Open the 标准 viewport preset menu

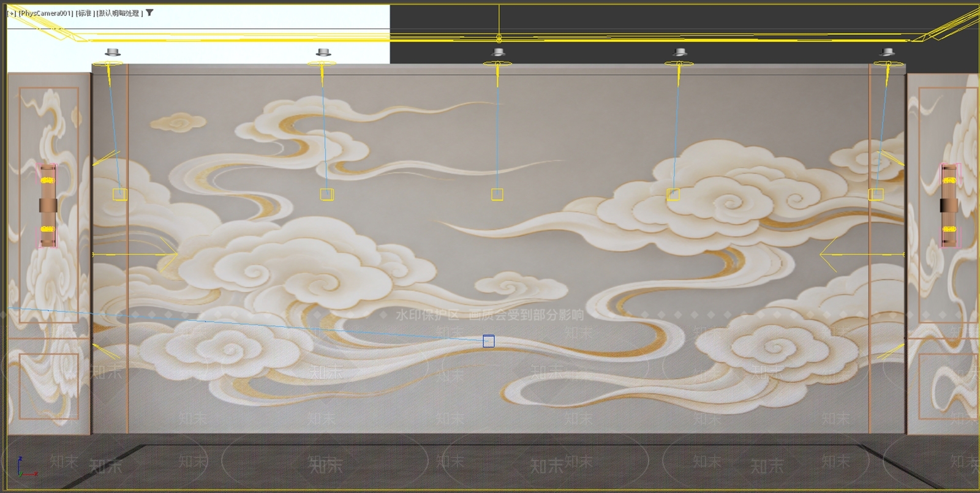point(85,13)
